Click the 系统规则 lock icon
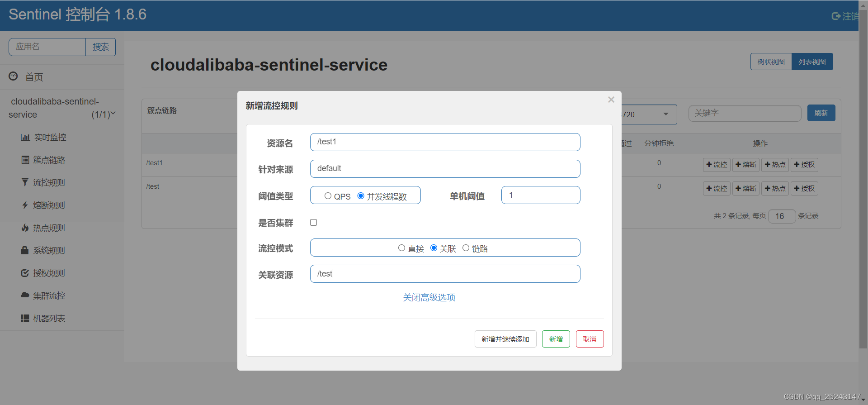Viewport: 868px width, 405px height. click(x=25, y=250)
